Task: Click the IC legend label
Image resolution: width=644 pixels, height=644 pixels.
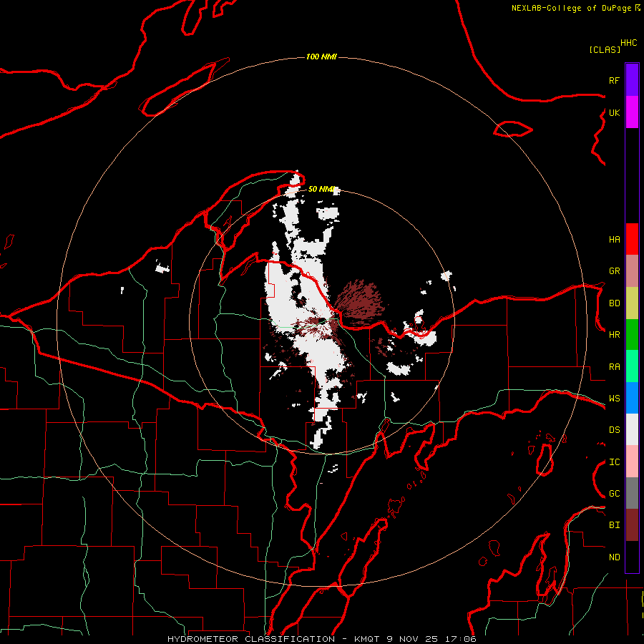Action: click(614, 462)
